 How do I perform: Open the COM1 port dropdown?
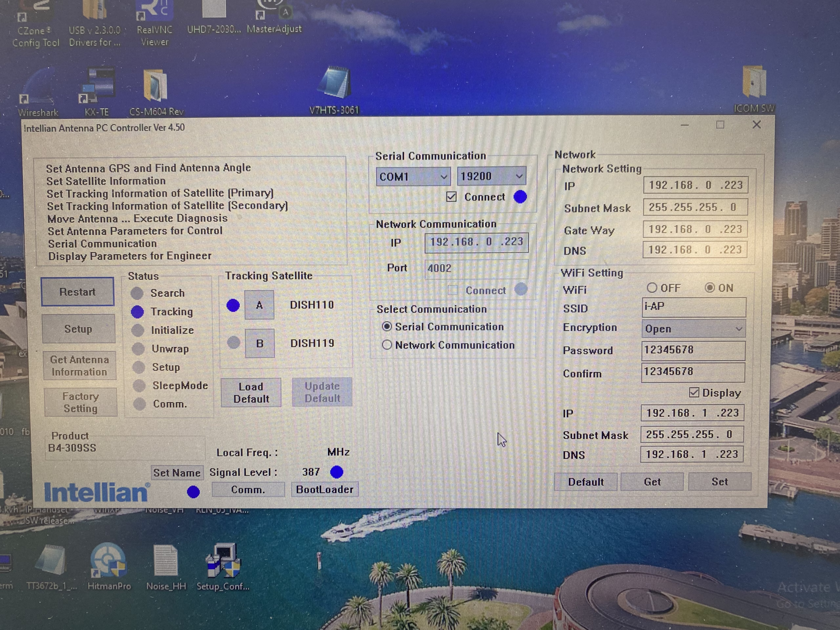pos(413,177)
